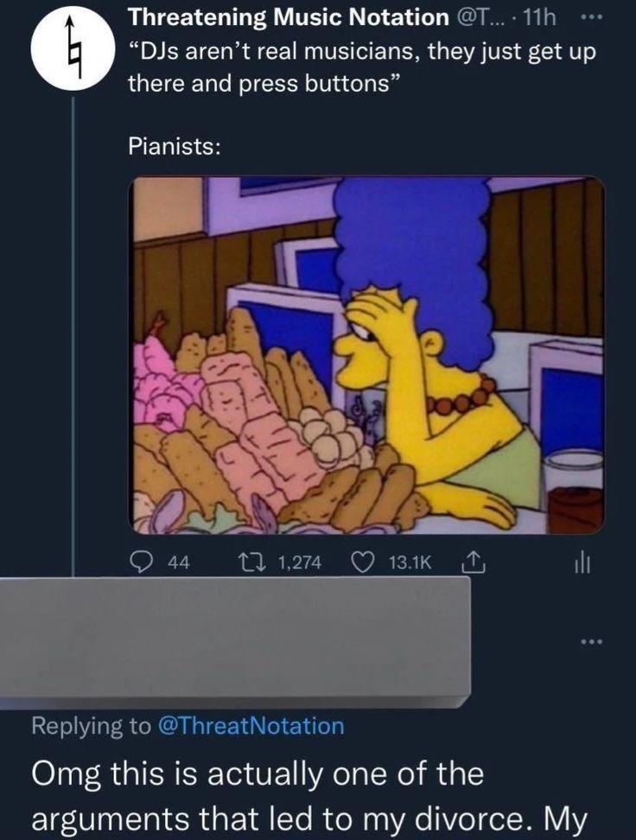The height and width of the screenshot is (840, 636).
Task: Click the "Pianists:" line of the tweet
Action: 174,145
